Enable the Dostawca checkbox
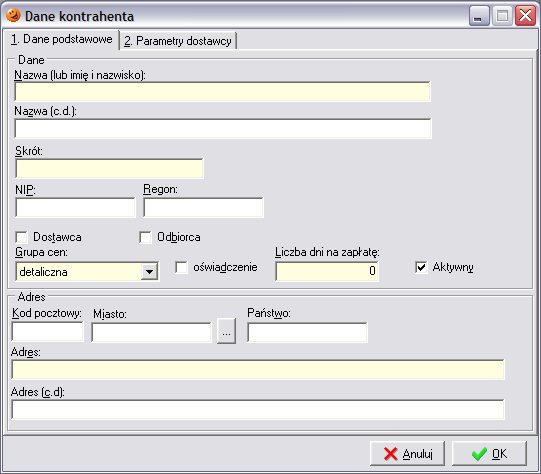Image resolution: width=541 pixels, height=474 pixels. 21,237
